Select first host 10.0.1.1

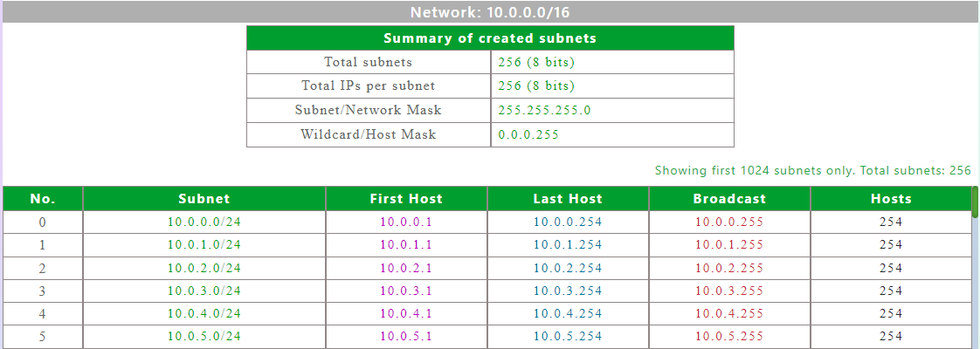pos(406,245)
